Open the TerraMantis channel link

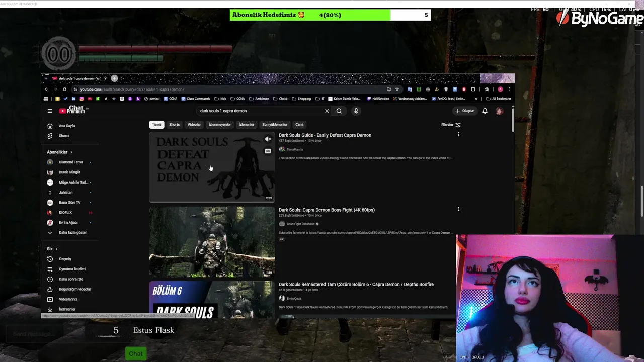click(295, 149)
